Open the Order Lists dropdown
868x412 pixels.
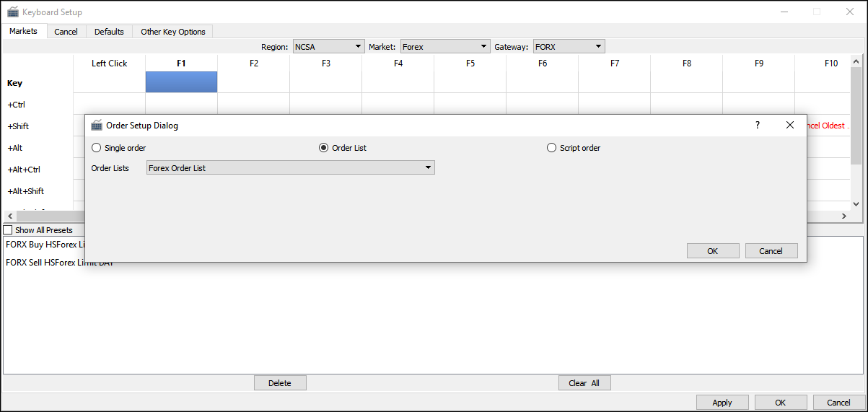pos(290,168)
